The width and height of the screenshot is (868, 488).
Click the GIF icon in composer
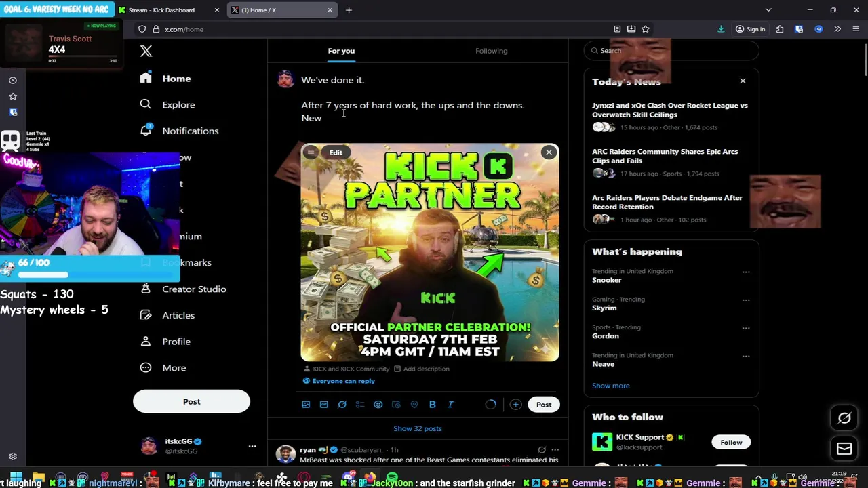click(324, 405)
